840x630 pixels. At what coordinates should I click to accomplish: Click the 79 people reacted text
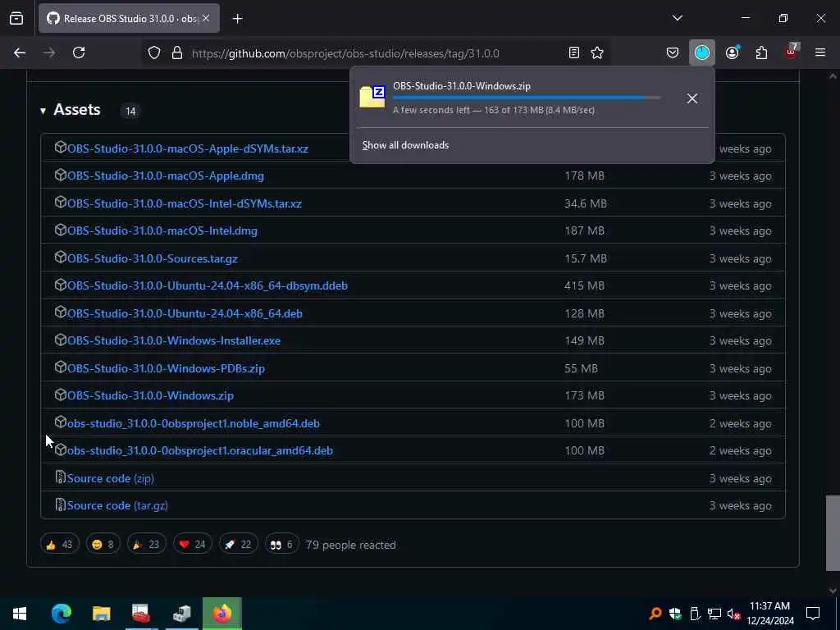click(x=351, y=545)
